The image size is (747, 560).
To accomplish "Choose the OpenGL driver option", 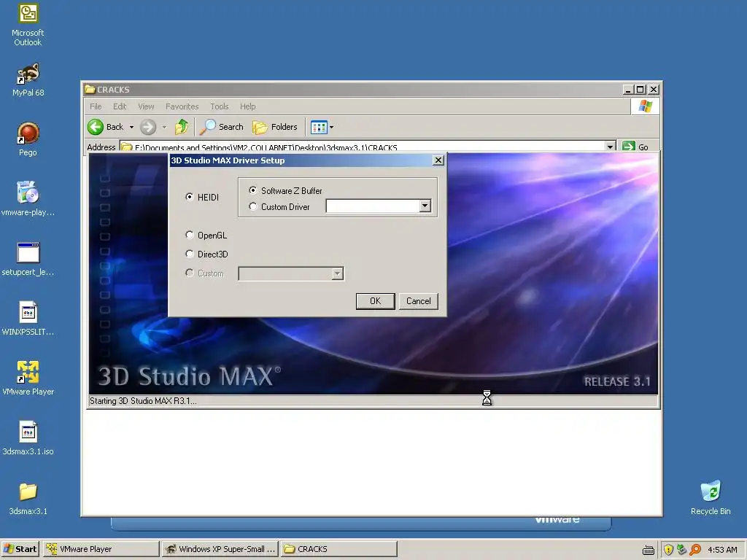I will 190,235.
